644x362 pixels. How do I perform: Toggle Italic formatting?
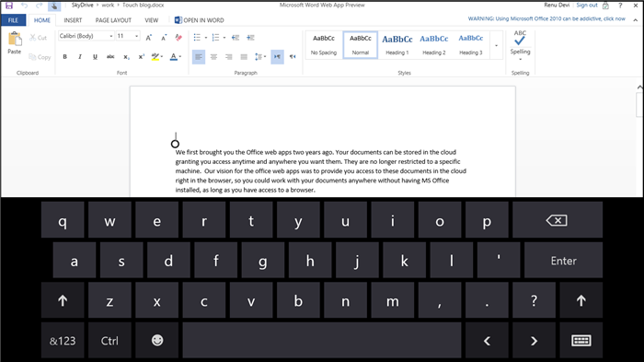click(x=80, y=57)
